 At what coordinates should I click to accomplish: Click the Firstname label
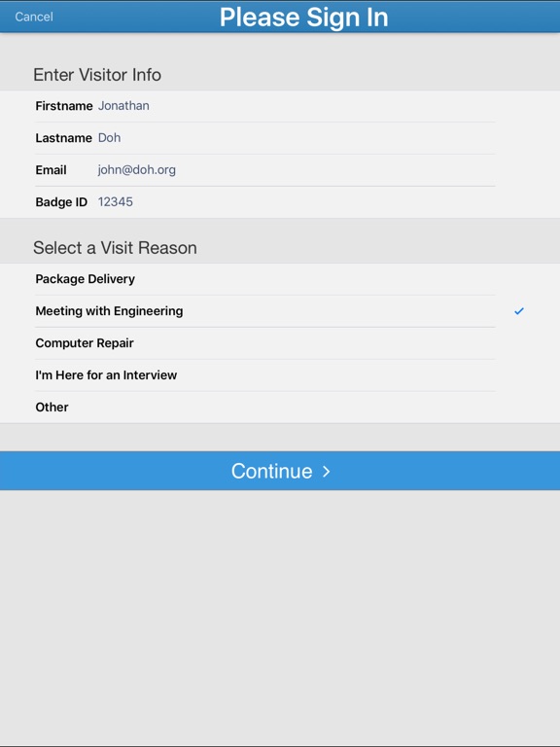(x=64, y=106)
